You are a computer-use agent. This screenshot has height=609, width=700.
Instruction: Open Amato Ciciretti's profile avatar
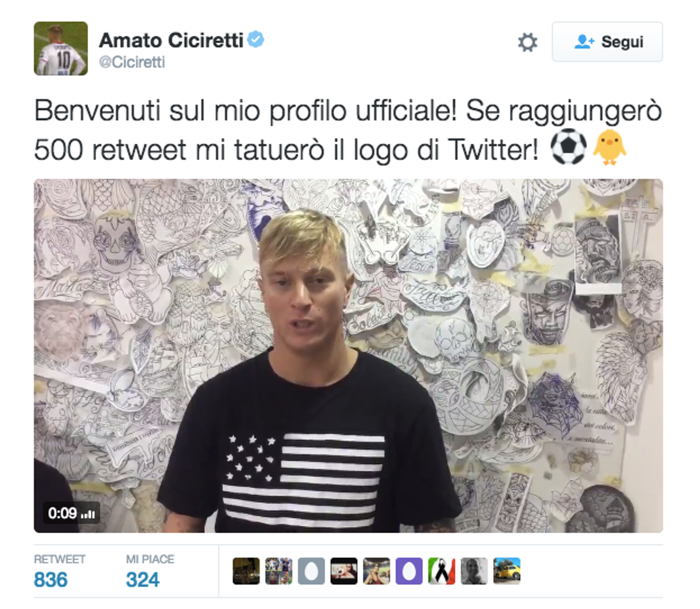61,49
